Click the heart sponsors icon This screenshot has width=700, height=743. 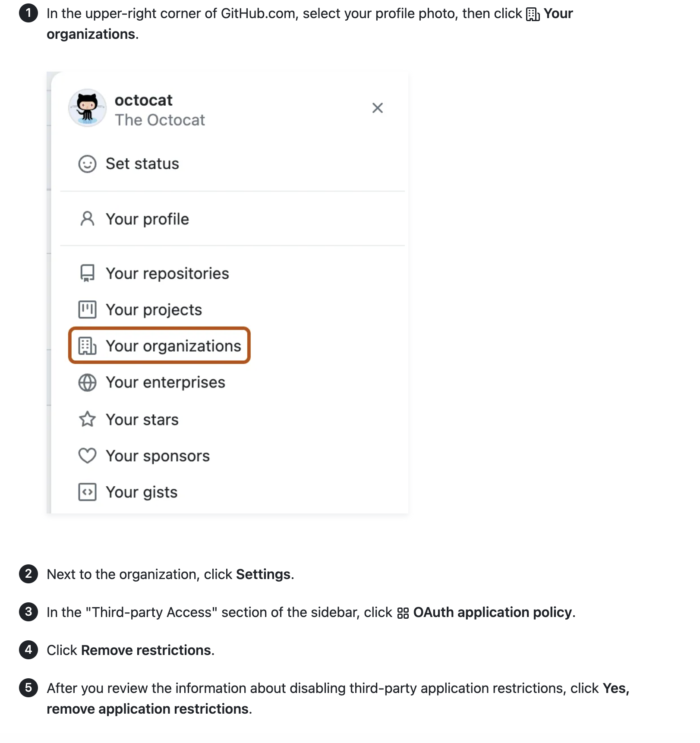coord(87,456)
